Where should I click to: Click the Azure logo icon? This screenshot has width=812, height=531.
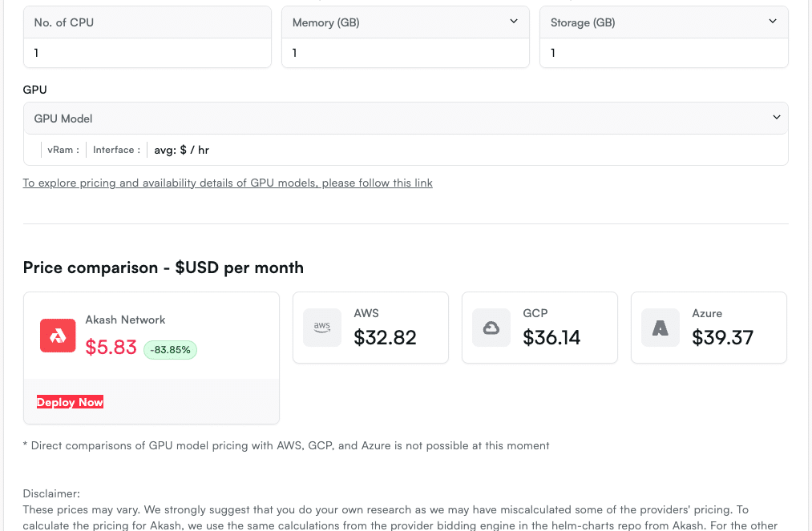coord(661,328)
